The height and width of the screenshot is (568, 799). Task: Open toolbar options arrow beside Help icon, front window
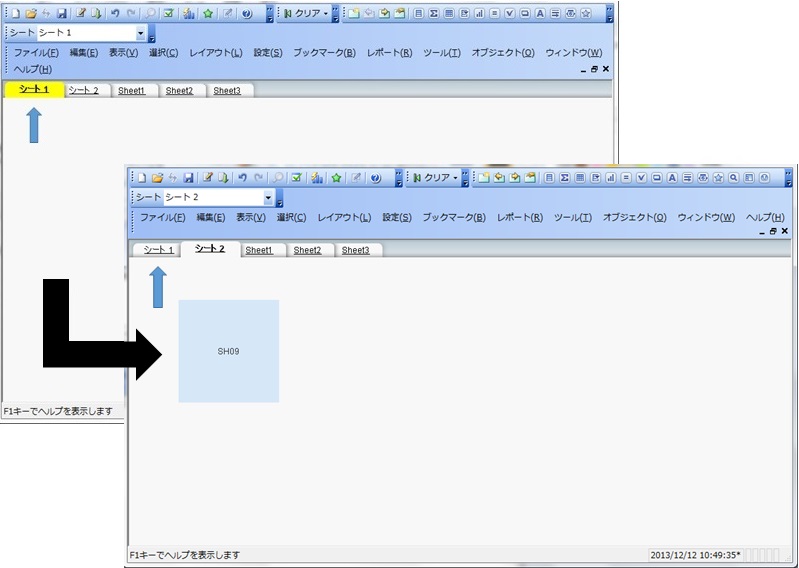(x=399, y=178)
